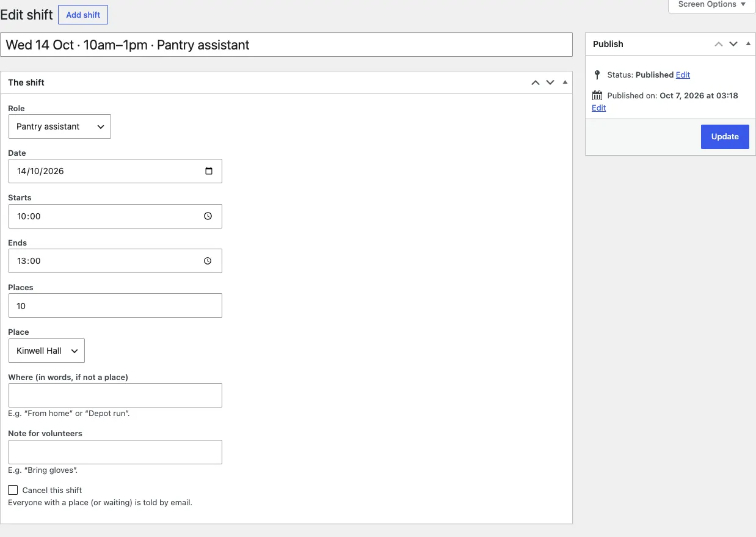This screenshot has height=537, width=756.
Task: Edit the Published on date link
Action: coord(599,108)
